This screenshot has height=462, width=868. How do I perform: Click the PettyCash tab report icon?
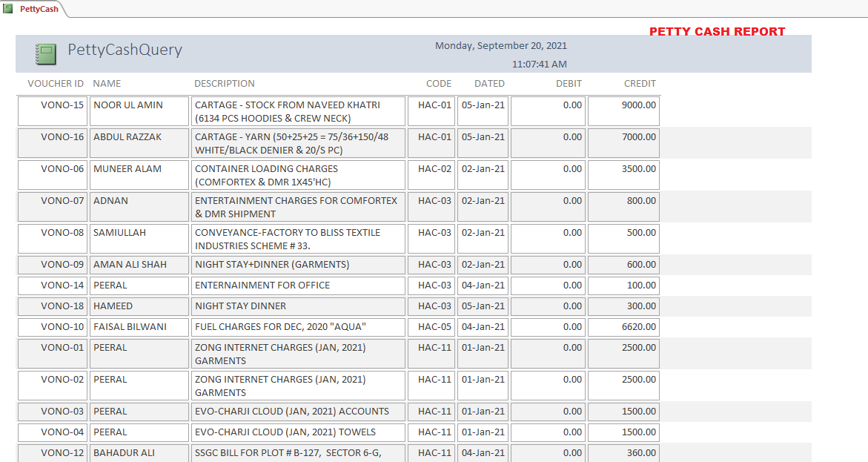coord(7,9)
